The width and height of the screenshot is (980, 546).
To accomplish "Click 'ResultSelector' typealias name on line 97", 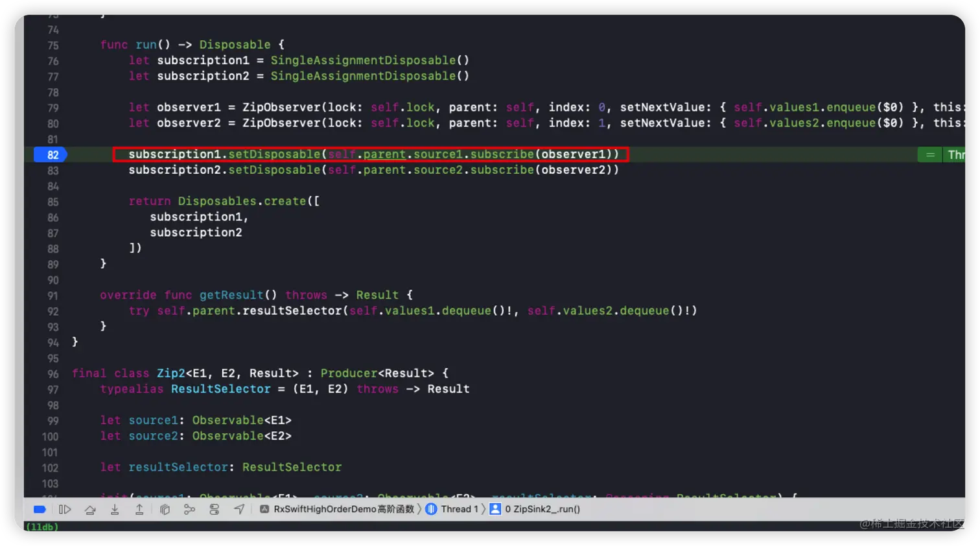I will [x=221, y=389].
